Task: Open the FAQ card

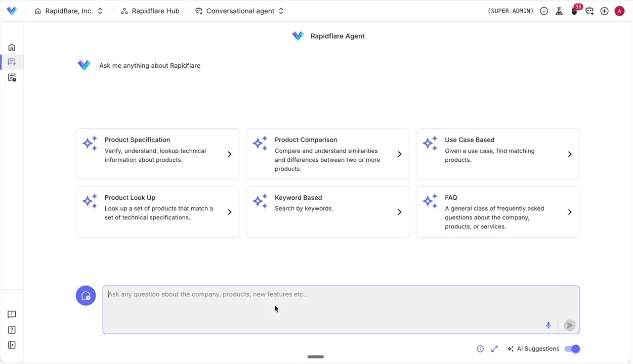Action: pyautogui.click(x=497, y=212)
